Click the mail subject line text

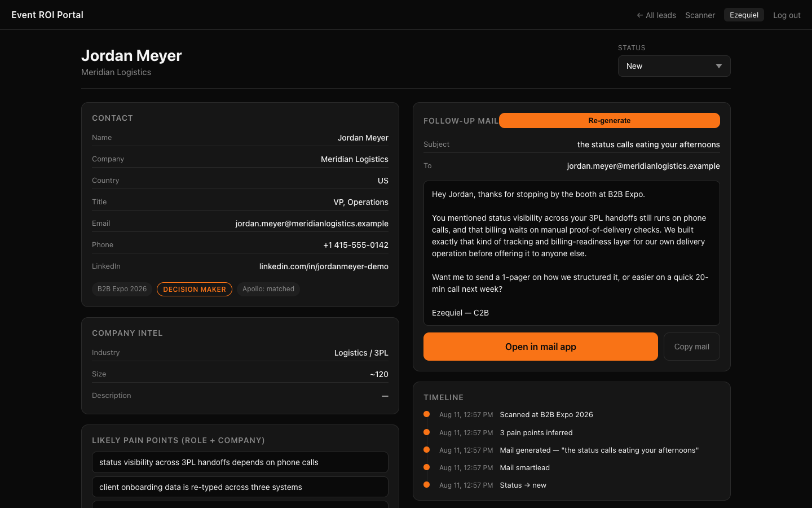tap(648, 144)
